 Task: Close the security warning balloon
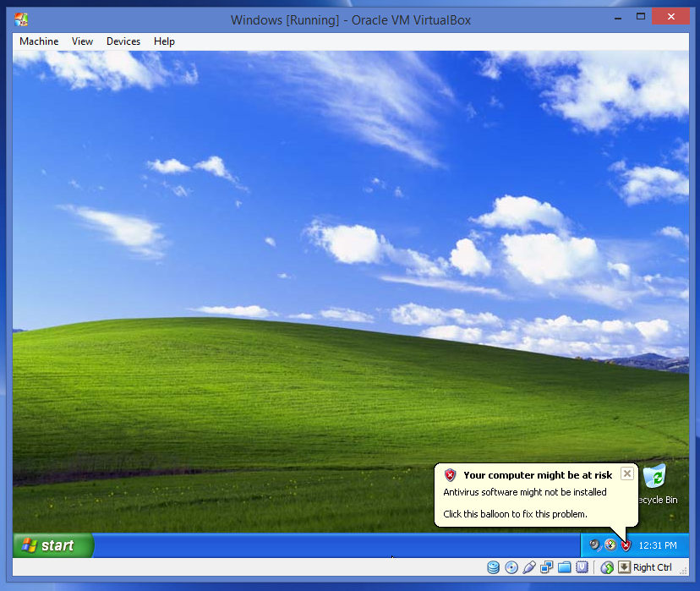[x=627, y=473]
